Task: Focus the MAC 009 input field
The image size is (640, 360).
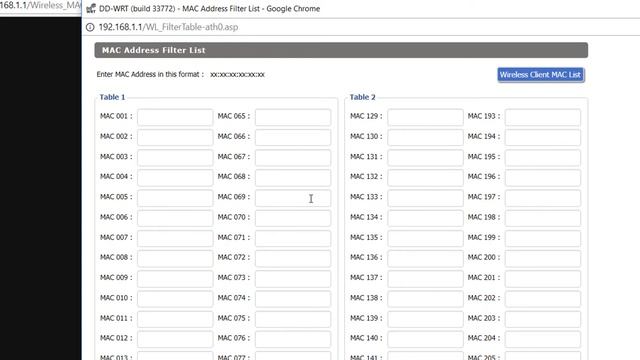Action: pos(175,278)
